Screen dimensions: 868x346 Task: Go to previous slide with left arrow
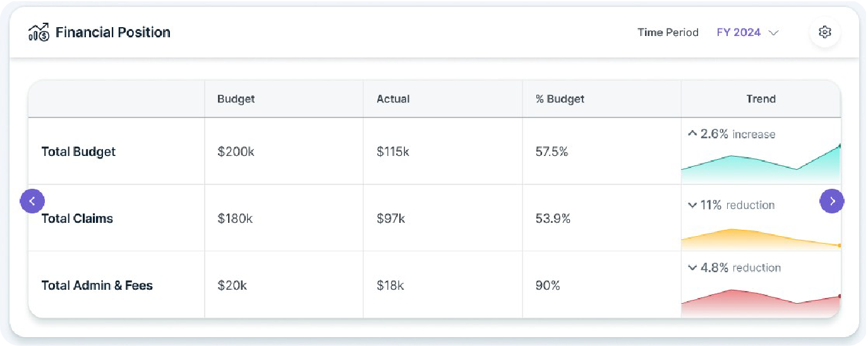[x=32, y=201]
